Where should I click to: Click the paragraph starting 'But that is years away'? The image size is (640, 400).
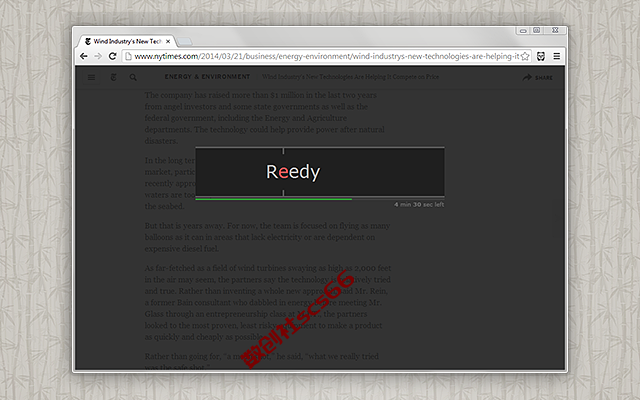tap(267, 237)
